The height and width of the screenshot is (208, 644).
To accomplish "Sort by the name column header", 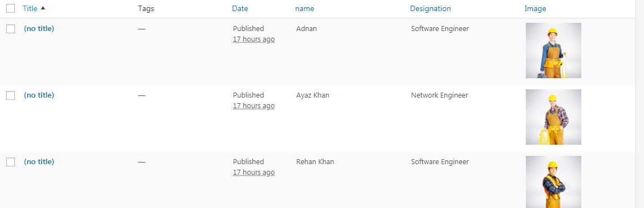I will click(305, 8).
